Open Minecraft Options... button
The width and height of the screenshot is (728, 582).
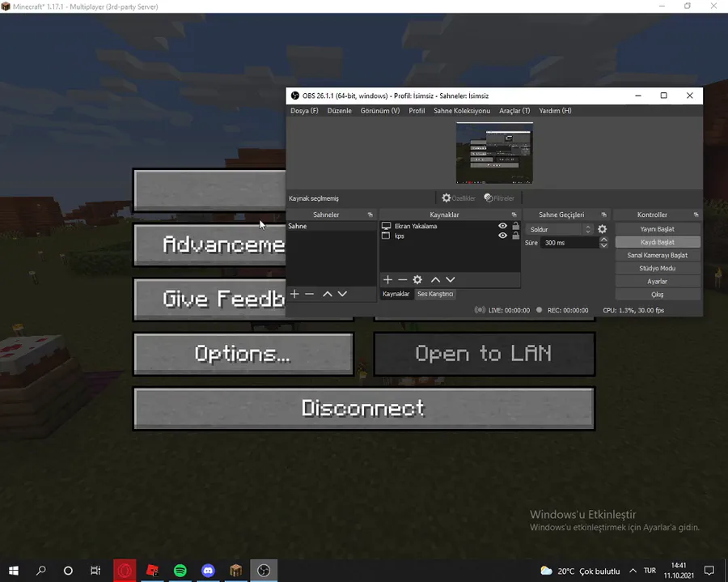243,354
